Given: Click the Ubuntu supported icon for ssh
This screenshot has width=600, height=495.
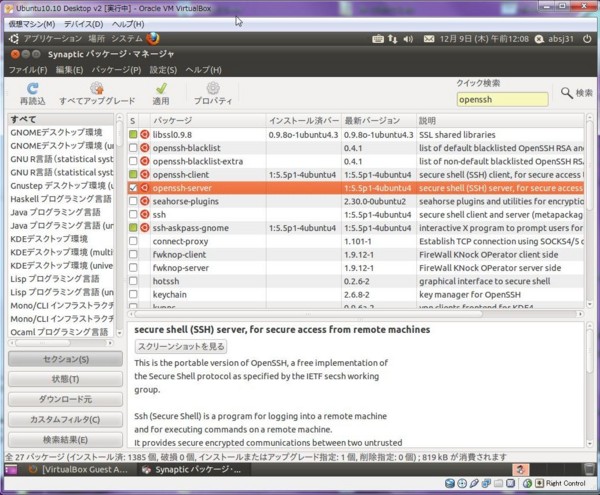Looking at the screenshot, I should 145,214.
